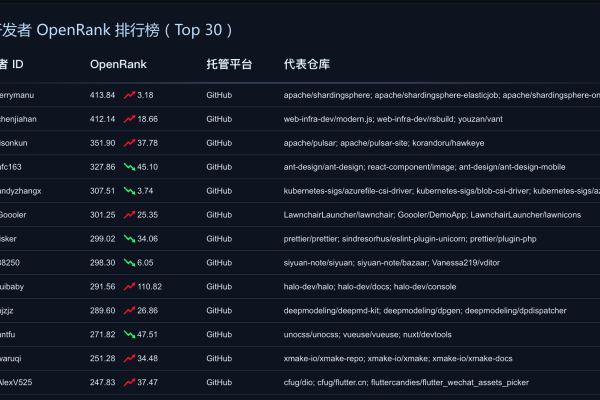Click the red trend icon beside 26.86
The image size is (600, 400).
pyautogui.click(x=129, y=310)
